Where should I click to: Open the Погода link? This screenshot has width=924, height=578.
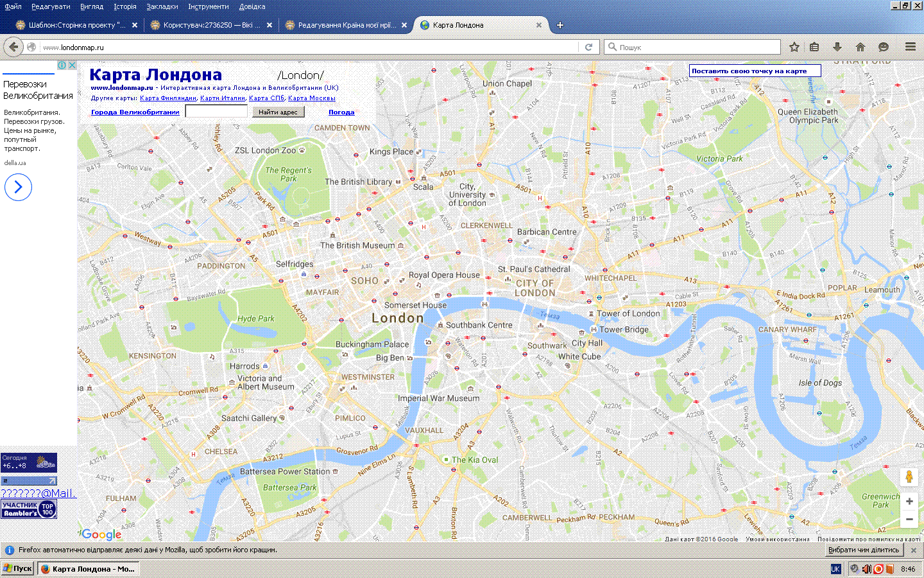341,112
